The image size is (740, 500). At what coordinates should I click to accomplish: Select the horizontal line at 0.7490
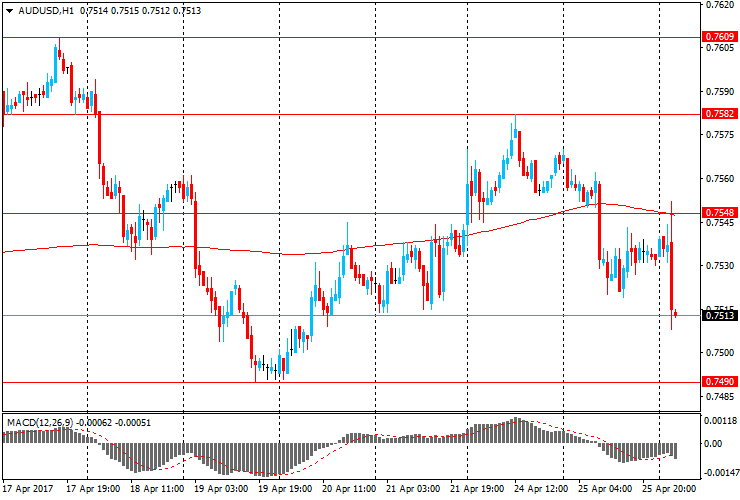point(351,382)
